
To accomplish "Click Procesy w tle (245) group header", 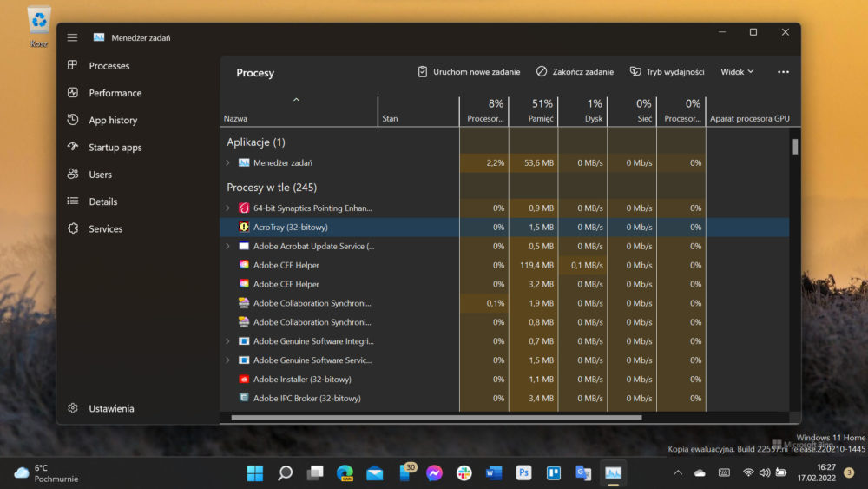I will [x=272, y=188].
